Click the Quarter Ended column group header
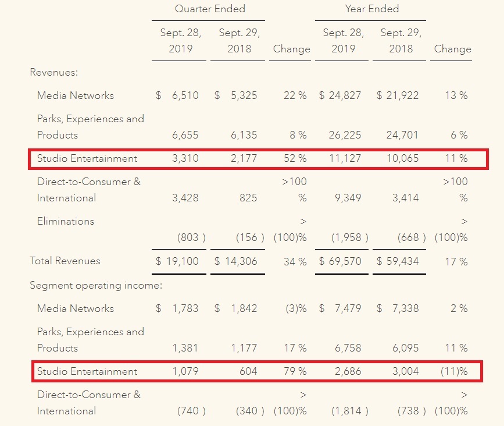The image size is (504, 426). (x=210, y=9)
